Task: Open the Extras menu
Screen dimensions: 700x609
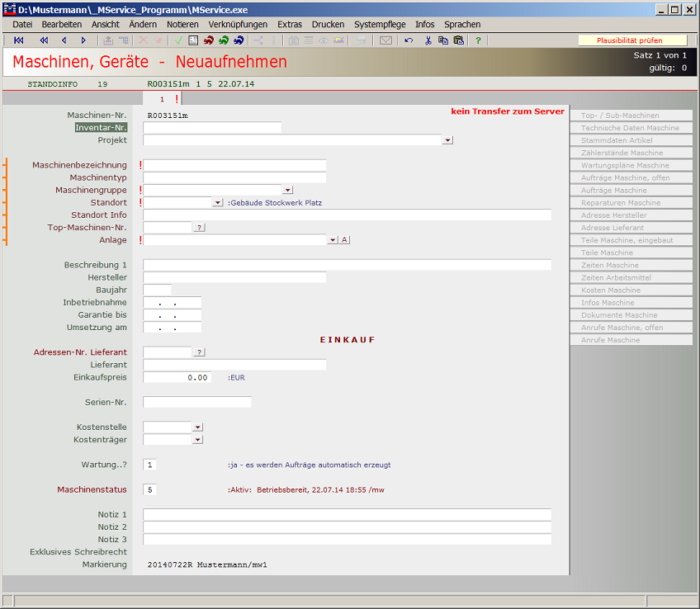Action: click(x=289, y=25)
